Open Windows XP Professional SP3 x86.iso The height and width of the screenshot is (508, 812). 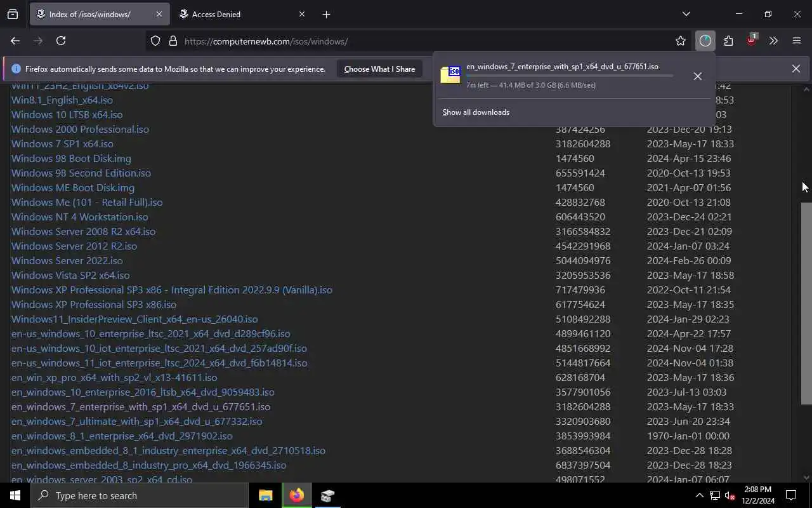click(x=94, y=304)
